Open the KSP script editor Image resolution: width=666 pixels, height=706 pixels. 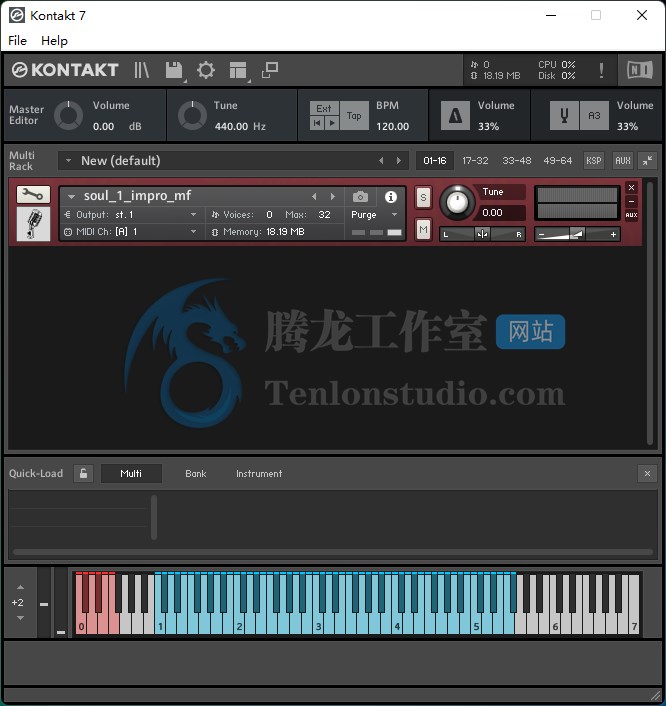pos(594,161)
